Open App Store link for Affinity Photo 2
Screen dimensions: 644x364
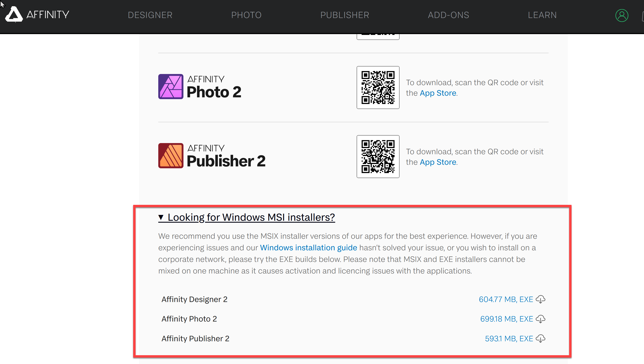tap(438, 93)
